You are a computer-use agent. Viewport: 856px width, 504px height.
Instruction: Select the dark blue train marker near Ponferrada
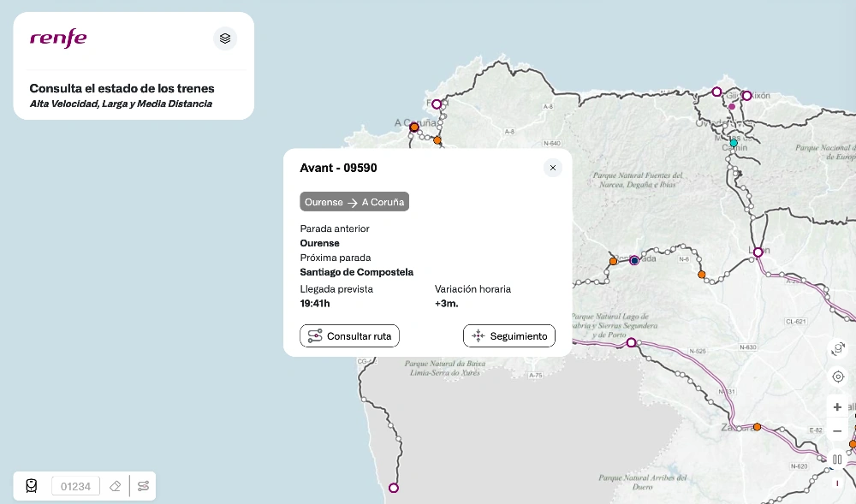point(634,260)
